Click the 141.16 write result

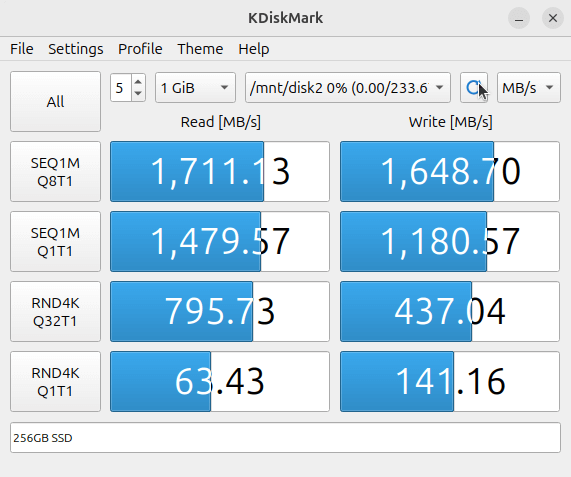tap(450, 381)
